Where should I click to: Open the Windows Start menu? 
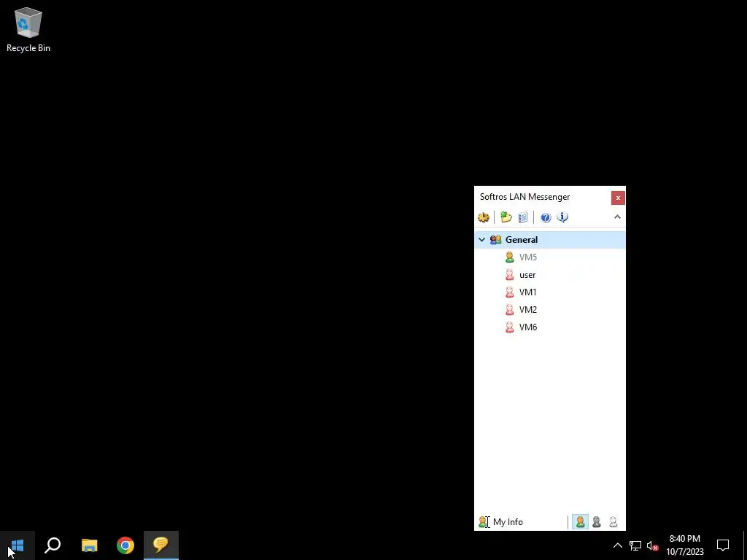[18, 545]
